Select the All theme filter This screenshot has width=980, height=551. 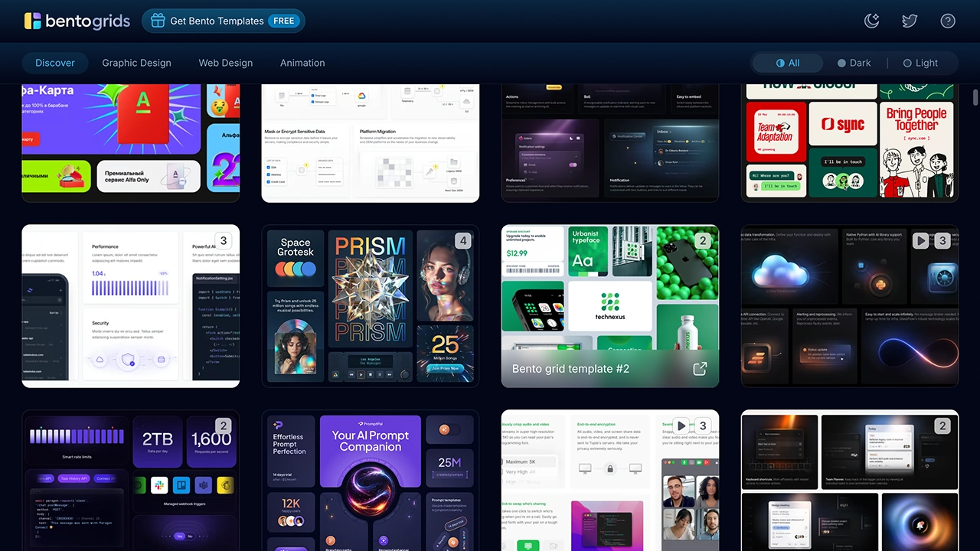[788, 63]
